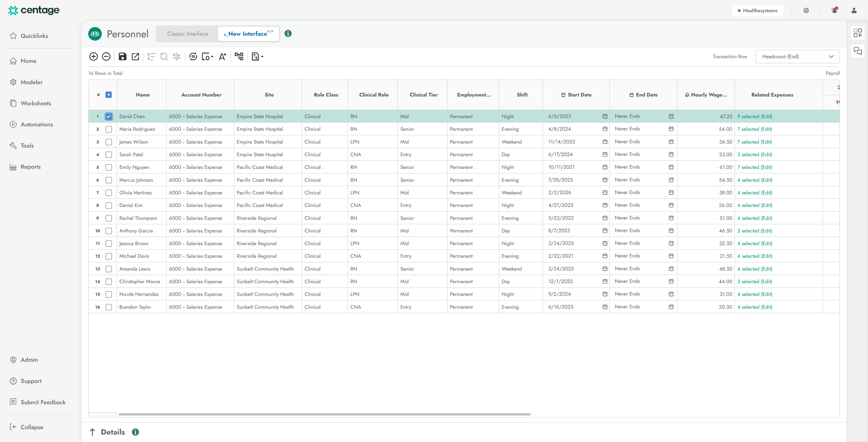The image size is (868, 442).
Task: Open David Chen's start date calendar picker
Action: [605, 116]
